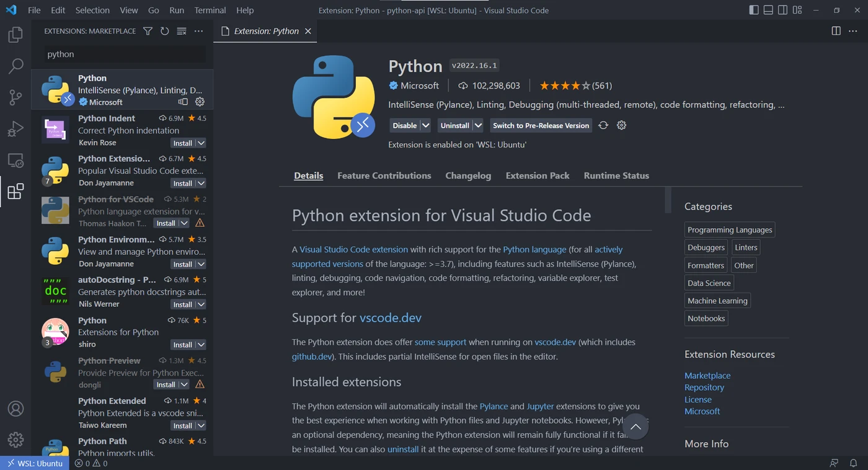Viewport: 868px width, 470px height.
Task: Select the Extensions view icon
Action: 15,191
